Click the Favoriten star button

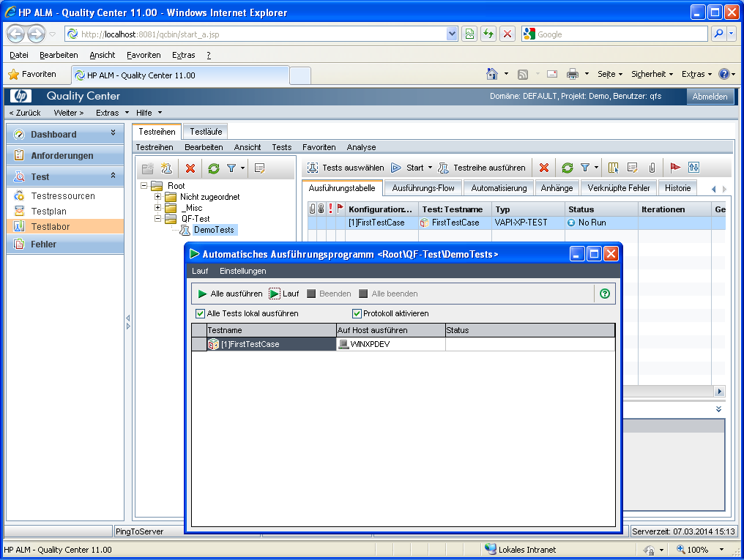coord(32,74)
